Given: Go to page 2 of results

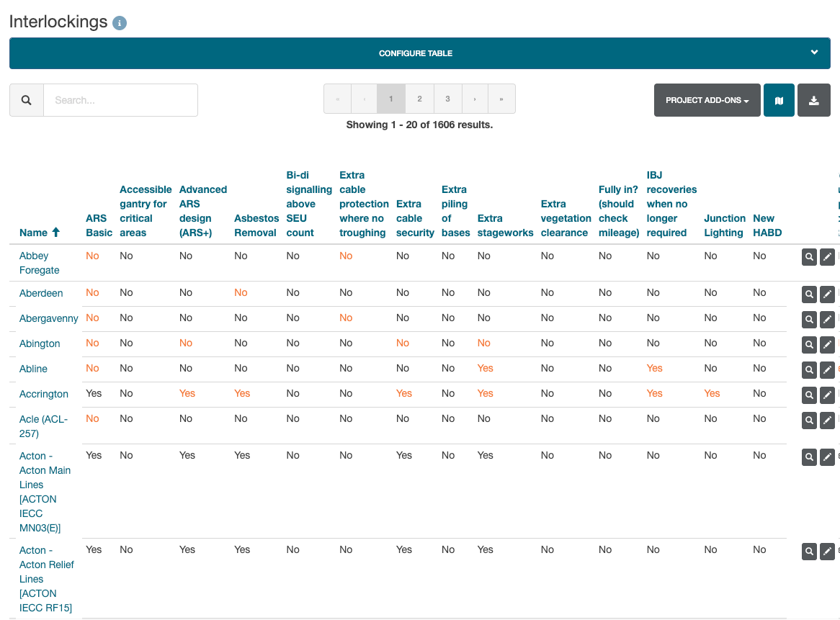Looking at the screenshot, I should (x=419, y=99).
